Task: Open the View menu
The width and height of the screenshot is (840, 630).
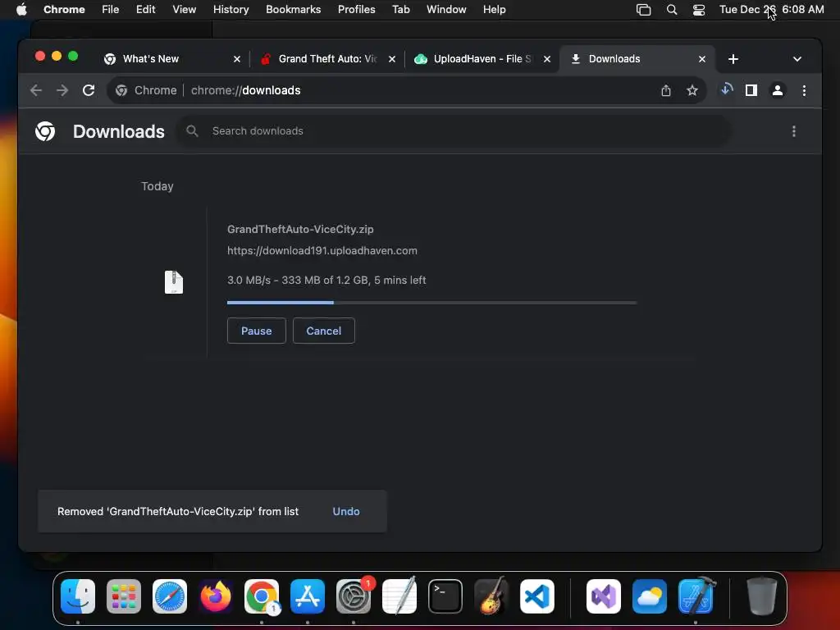Action: pyautogui.click(x=184, y=10)
